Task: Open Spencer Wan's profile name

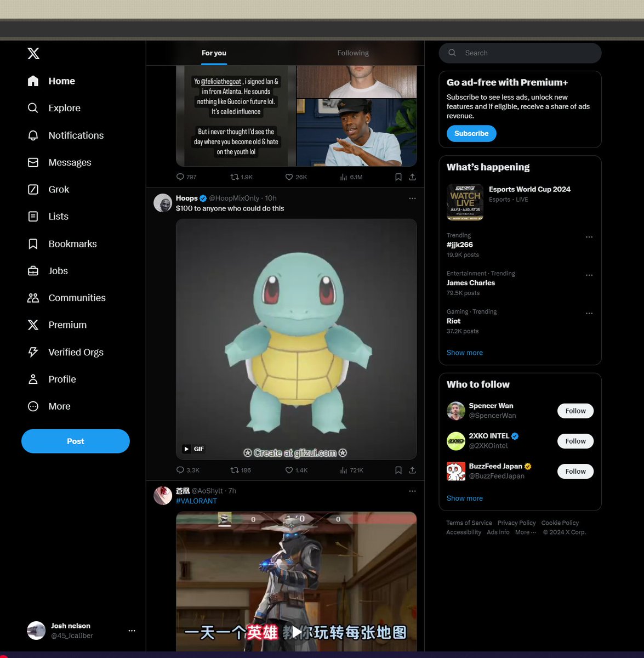Action: coord(491,406)
